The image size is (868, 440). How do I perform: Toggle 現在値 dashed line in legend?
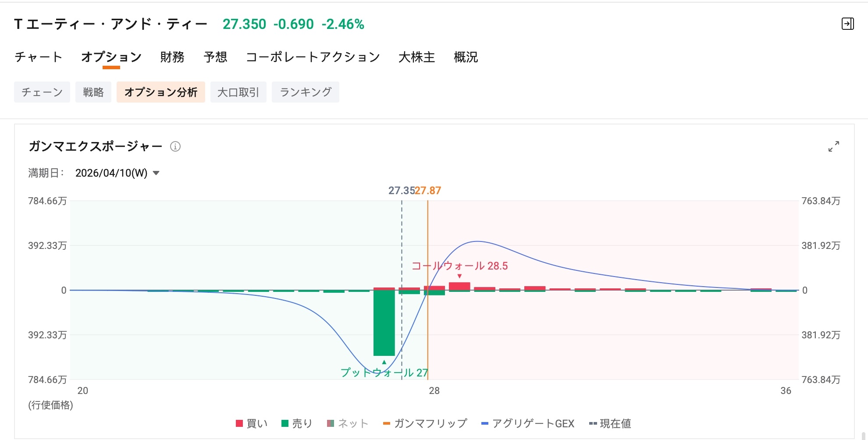click(610, 423)
